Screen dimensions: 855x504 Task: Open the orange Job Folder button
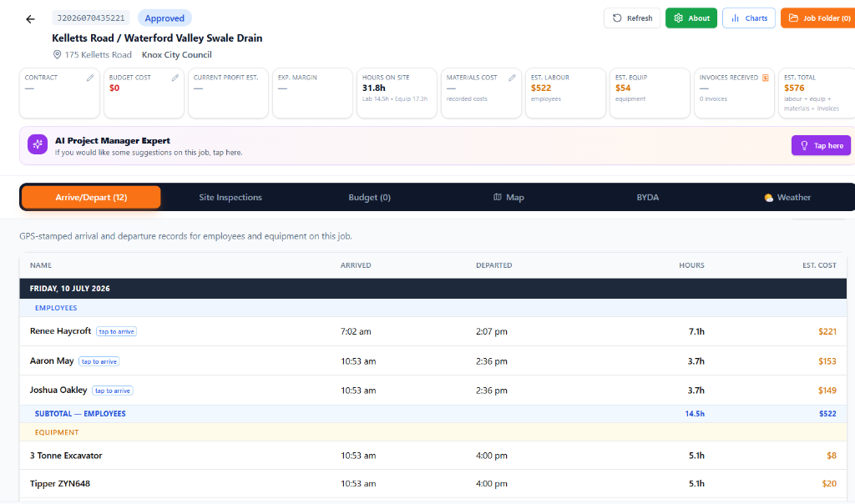[x=818, y=18]
